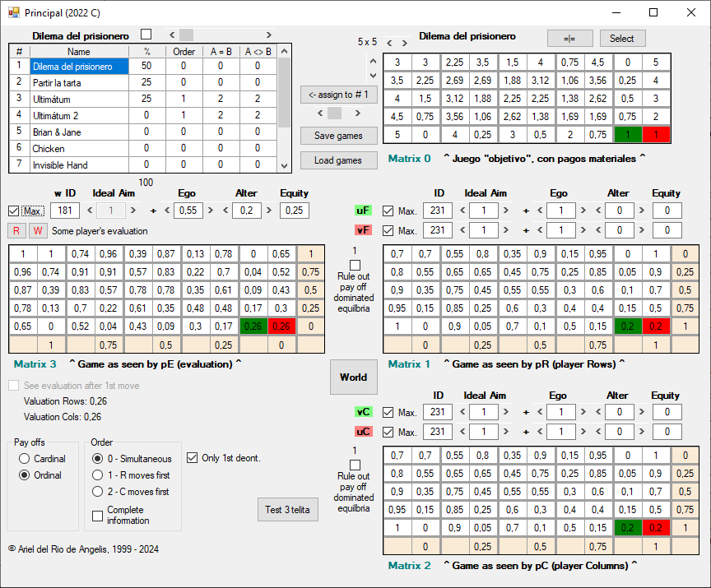
Task: Select Ultimátum row in games list
Action: (x=78, y=99)
